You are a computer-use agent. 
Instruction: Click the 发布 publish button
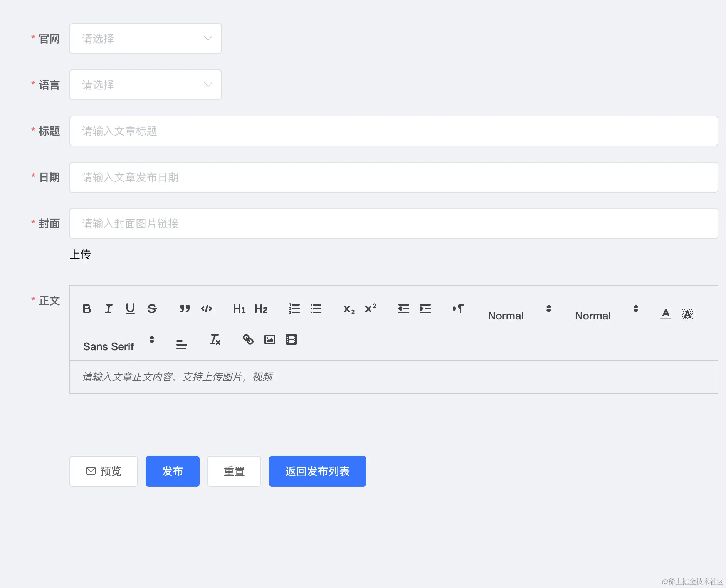pyautogui.click(x=172, y=471)
